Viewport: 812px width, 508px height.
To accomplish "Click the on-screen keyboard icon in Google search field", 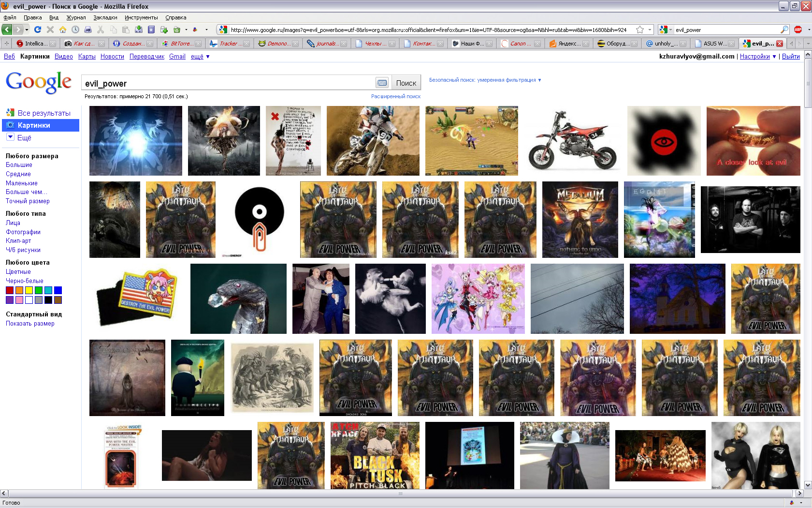I will click(382, 83).
